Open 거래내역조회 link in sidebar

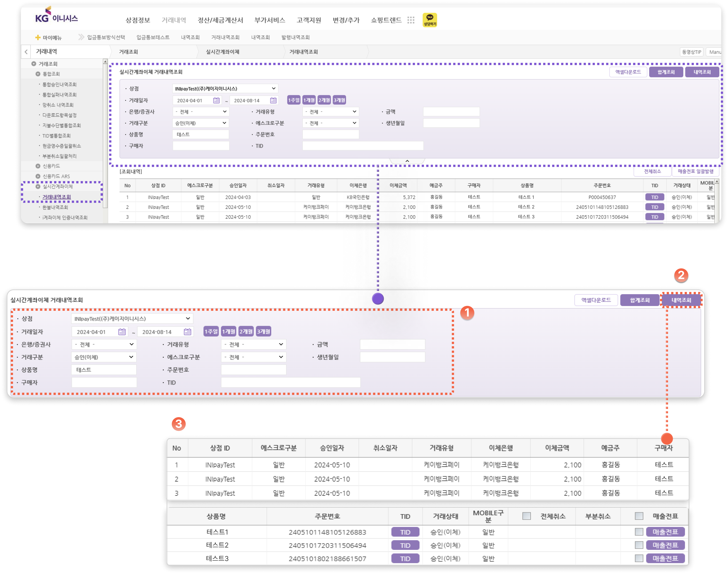[57, 197]
